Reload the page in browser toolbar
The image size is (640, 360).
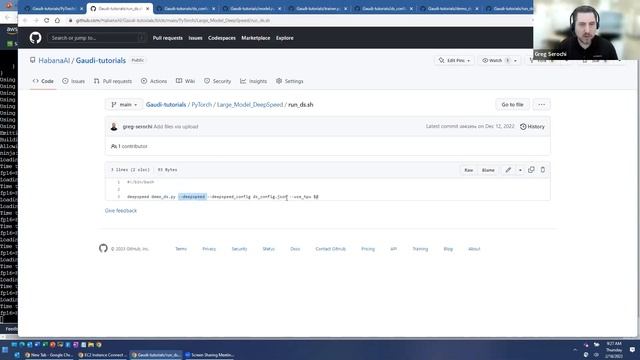click(x=47, y=20)
